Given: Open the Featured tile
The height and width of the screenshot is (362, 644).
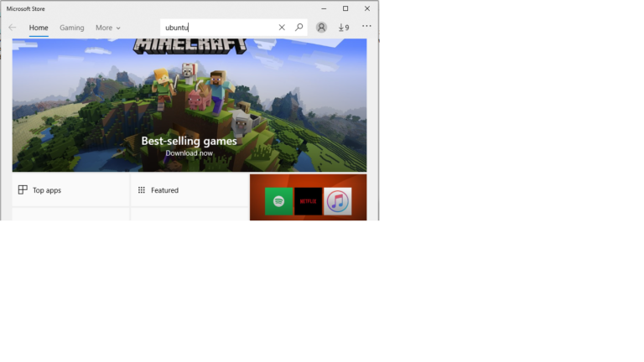Looking at the screenshot, I should 190,190.
